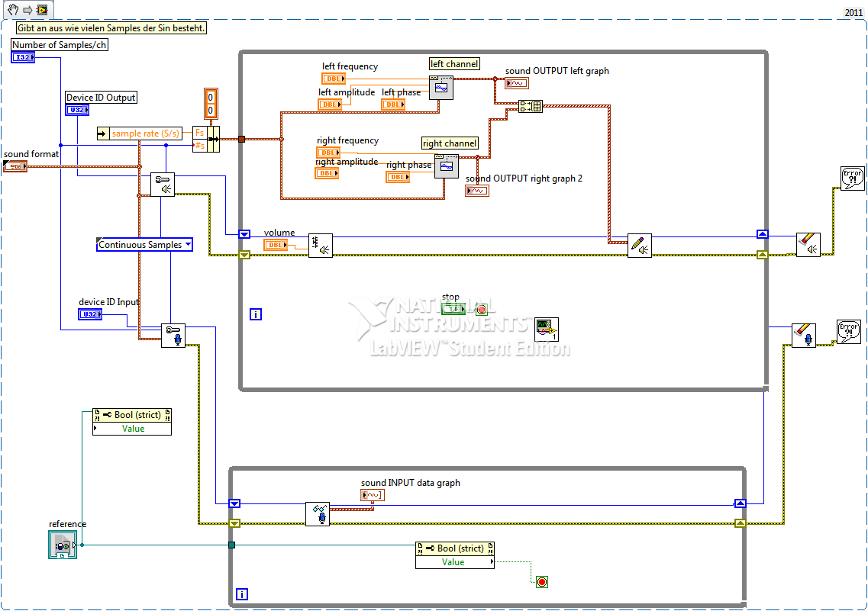Image resolution: width=868 pixels, height=611 pixels.
Task: Select right phase DBL terminal
Action: pyautogui.click(x=398, y=177)
